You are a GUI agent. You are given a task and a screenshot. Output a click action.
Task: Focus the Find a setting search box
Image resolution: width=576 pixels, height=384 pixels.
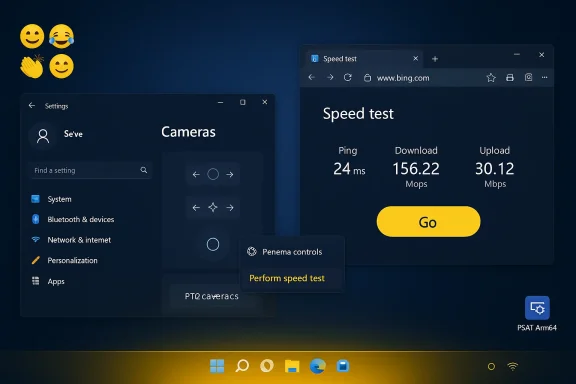(x=90, y=170)
